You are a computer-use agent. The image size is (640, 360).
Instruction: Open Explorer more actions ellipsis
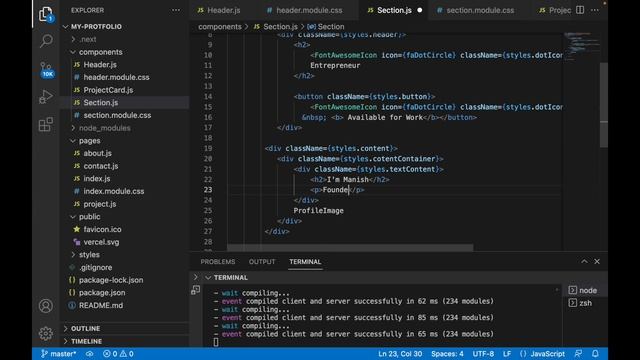point(176,10)
